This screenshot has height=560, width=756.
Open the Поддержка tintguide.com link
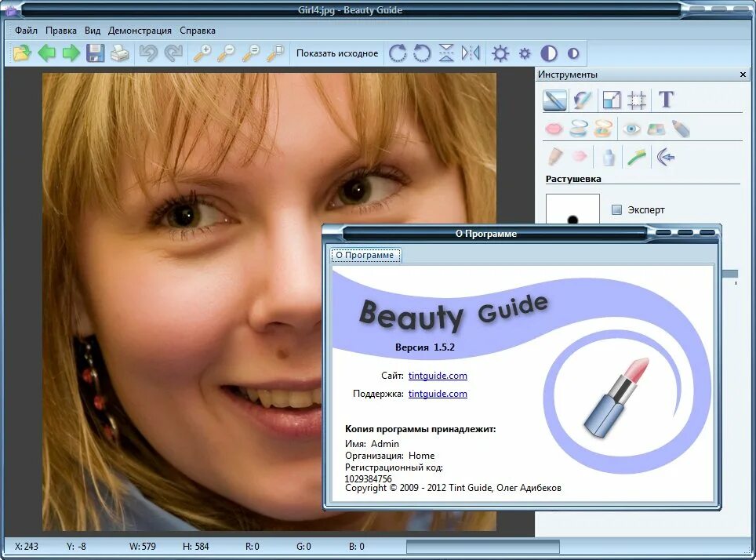pos(438,394)
